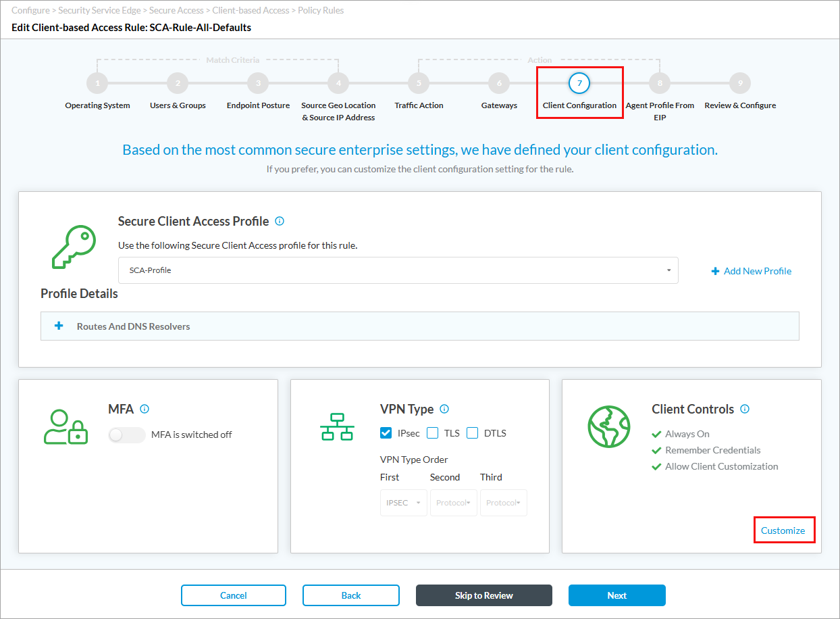The width and height of the screenshot is (840, 619).
Task: Click the Client Controls info icon
Action: point(745,409)
